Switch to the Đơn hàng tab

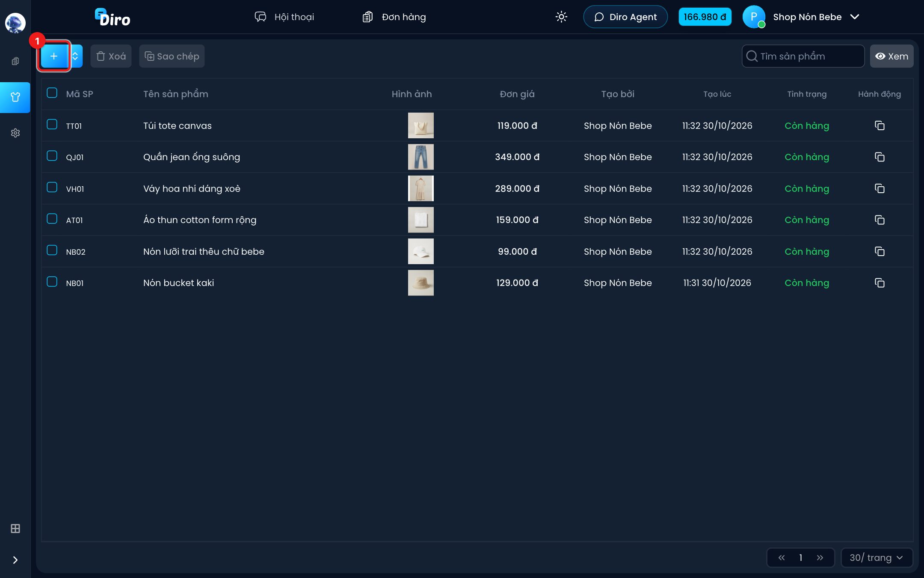pos(394,17)
